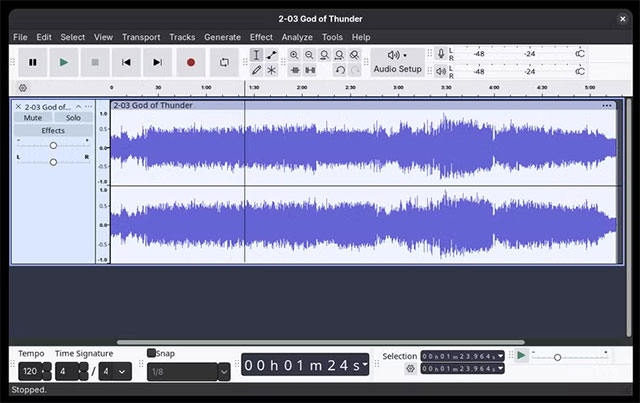The width and height of the screenshot is (640, 403).
Task: Open the Effect menu
Action: tap(261, 37)
